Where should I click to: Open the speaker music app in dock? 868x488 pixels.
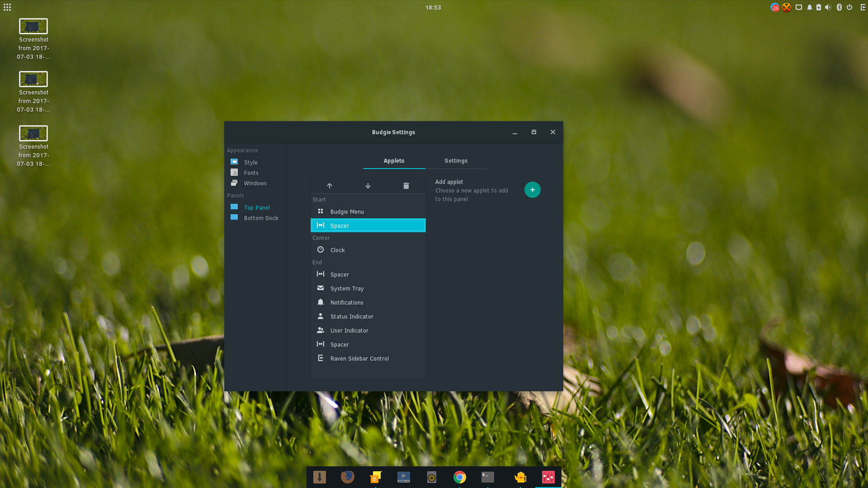(x=432, y=477)
